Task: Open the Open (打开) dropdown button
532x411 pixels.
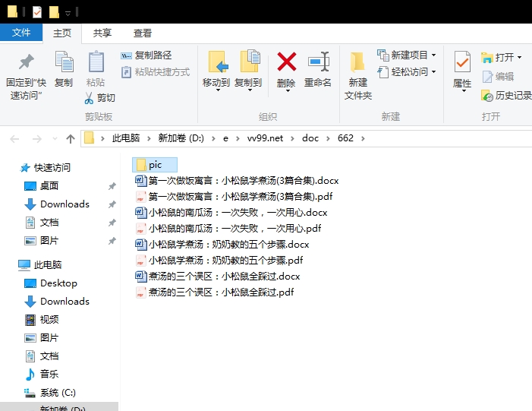Action: pyautogui.click(x=502, y=58)
